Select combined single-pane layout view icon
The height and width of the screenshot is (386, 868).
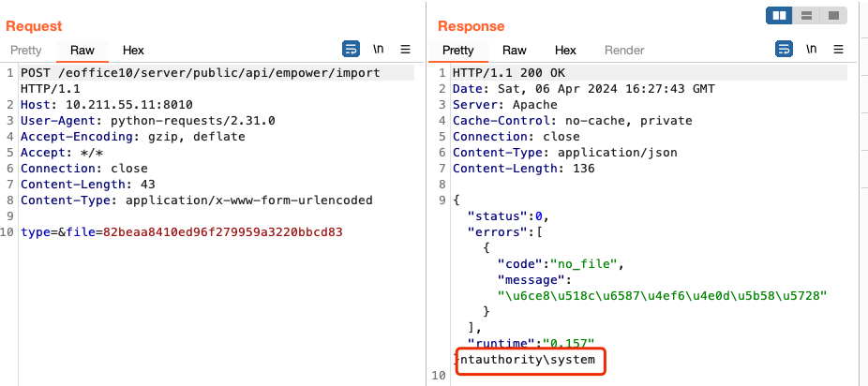click(833, 16)
